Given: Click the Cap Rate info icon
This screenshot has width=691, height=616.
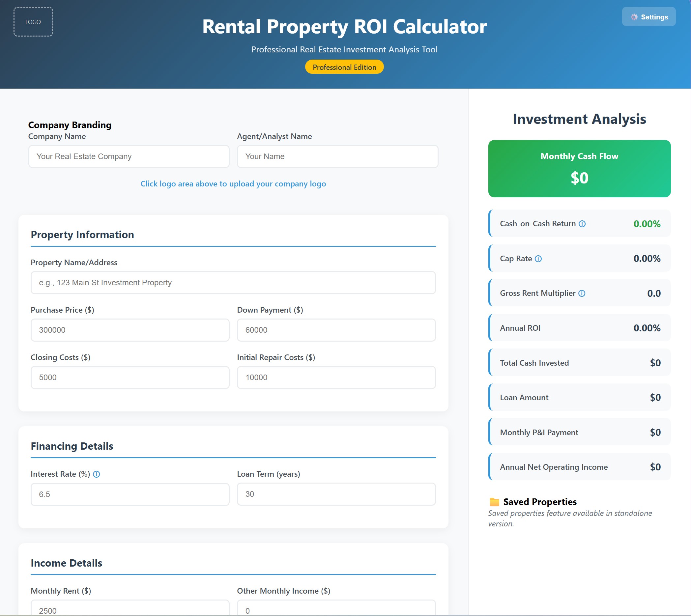Looking at the screenshot, I should coord(538,259).
